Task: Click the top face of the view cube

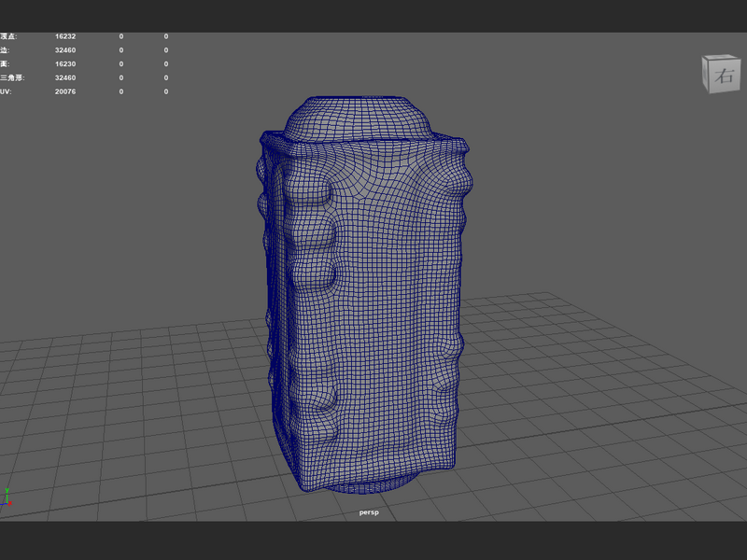Action: [720, 58]
